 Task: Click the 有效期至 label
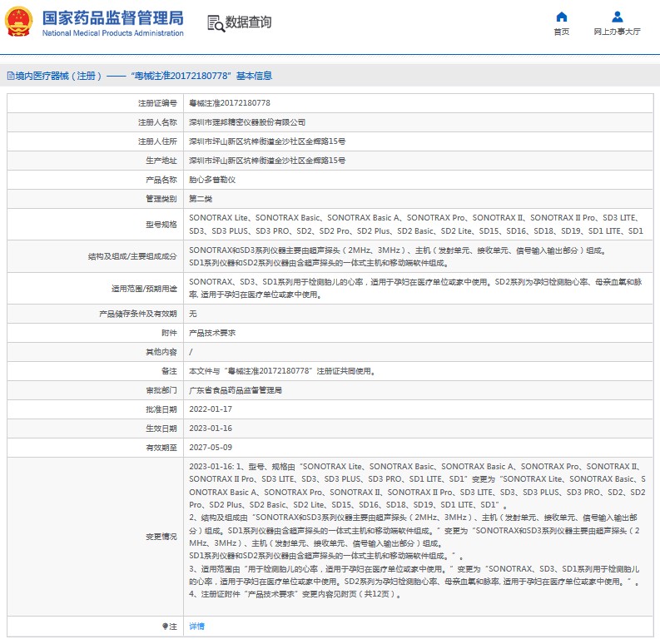coord(161,448)
